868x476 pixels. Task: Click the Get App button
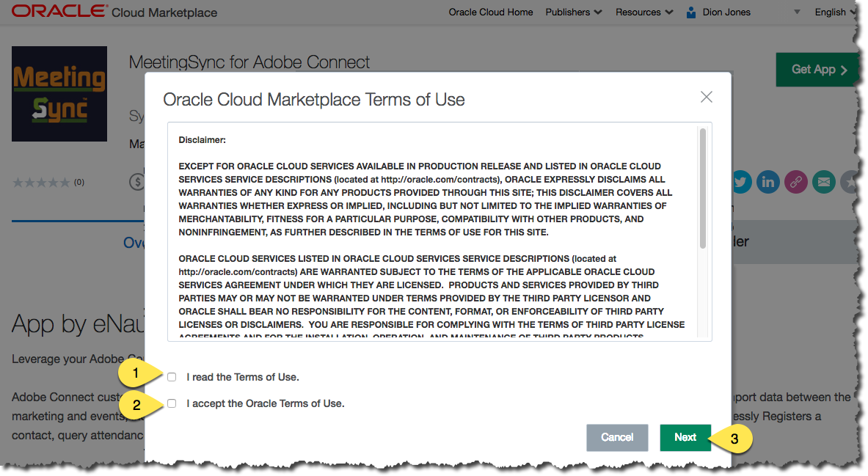click(x=818, y=69)
